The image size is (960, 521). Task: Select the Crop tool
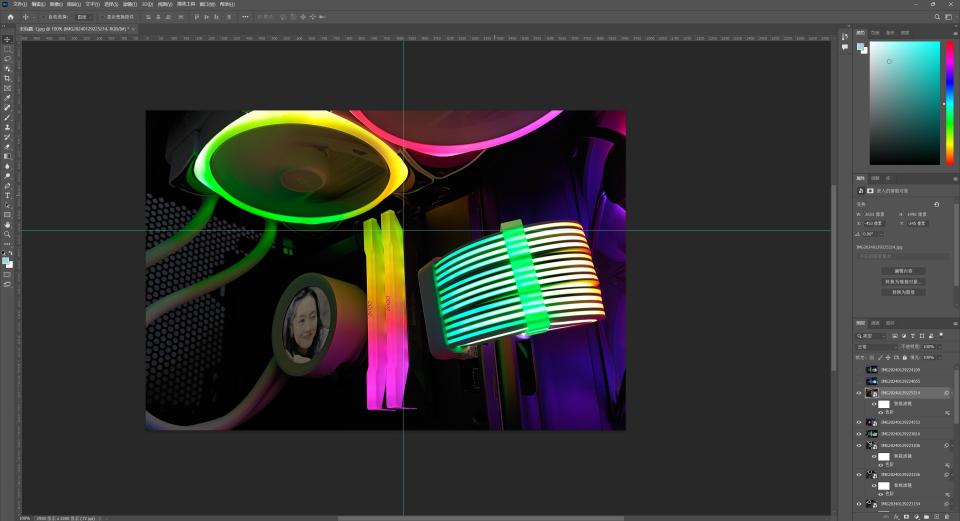point(7,78)
